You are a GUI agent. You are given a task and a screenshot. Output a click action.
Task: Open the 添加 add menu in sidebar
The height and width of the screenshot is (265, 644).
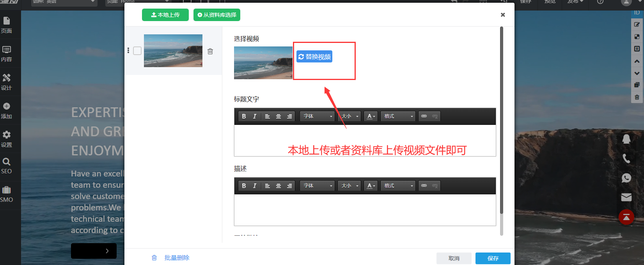click(7, 110)
